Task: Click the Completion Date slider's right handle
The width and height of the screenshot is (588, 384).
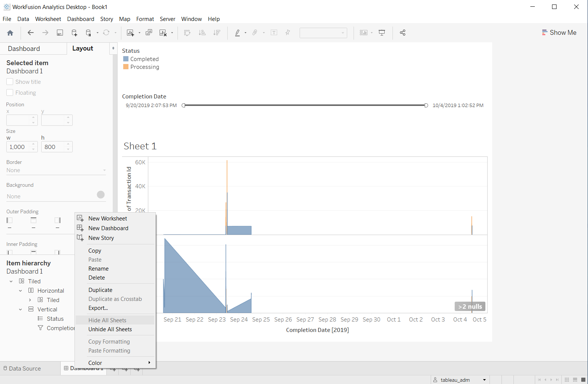Action: click(426, 106)
